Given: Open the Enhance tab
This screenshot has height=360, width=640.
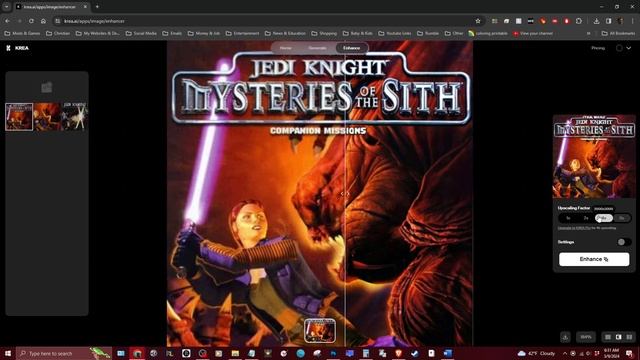Looking at the screenshot, I should point(351,48).
